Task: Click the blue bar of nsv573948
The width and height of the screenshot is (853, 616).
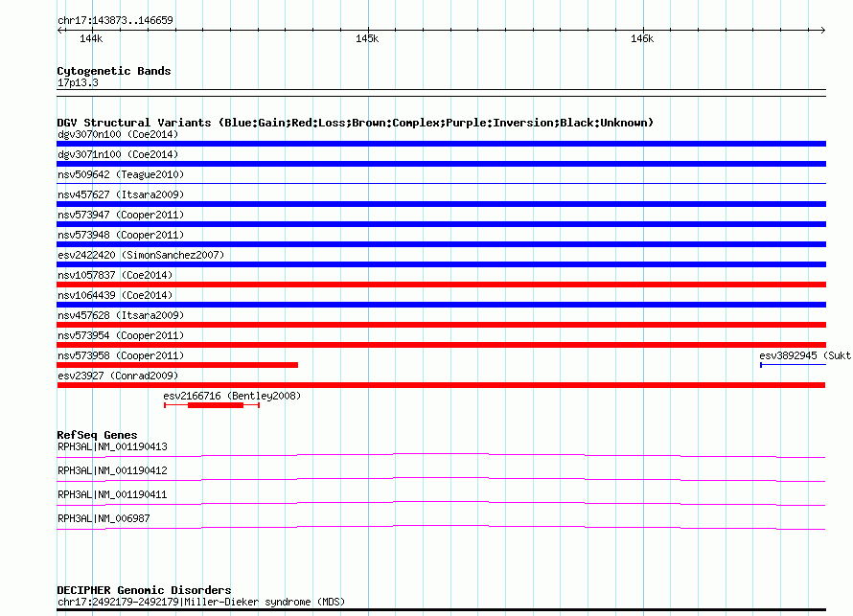Action: point(441,244)
